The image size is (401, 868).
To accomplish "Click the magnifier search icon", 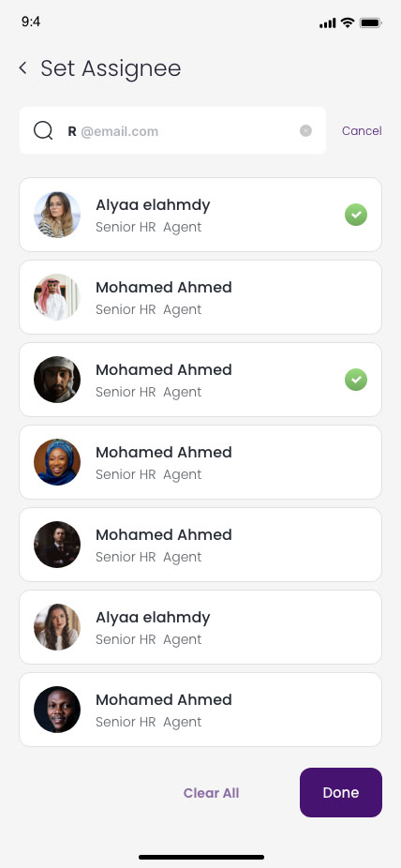I will click(x=43, y=131).
